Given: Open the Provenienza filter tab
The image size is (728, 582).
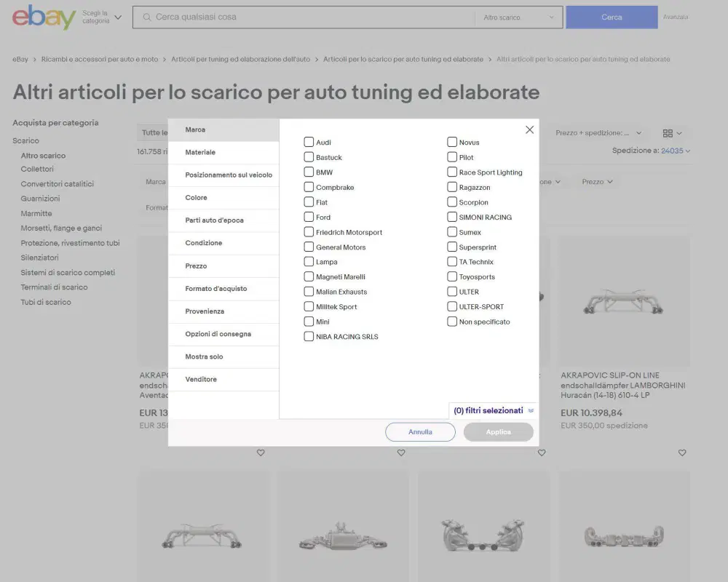Looking at the screenshot, I should tap(223, 312).
